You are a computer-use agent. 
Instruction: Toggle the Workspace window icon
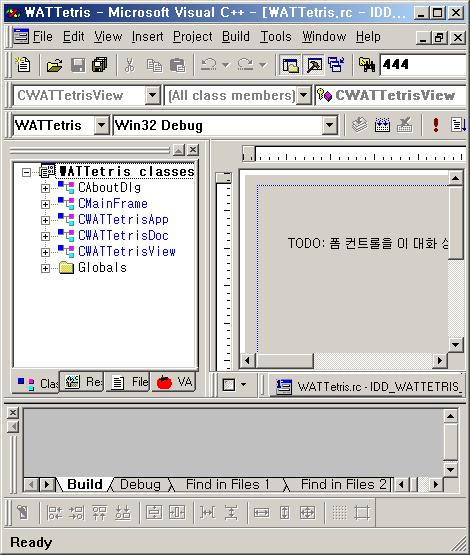point(290,65)
